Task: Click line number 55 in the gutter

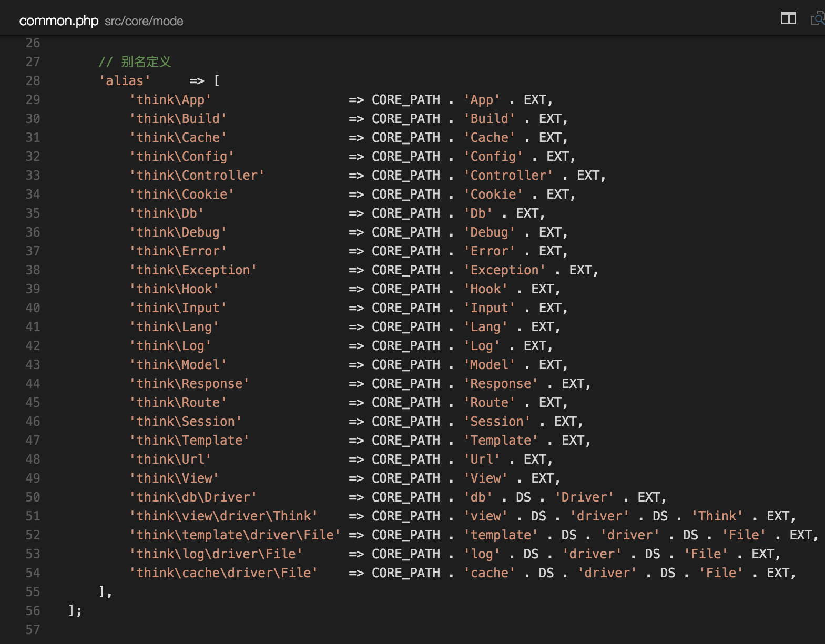Action: pos(33,591)
